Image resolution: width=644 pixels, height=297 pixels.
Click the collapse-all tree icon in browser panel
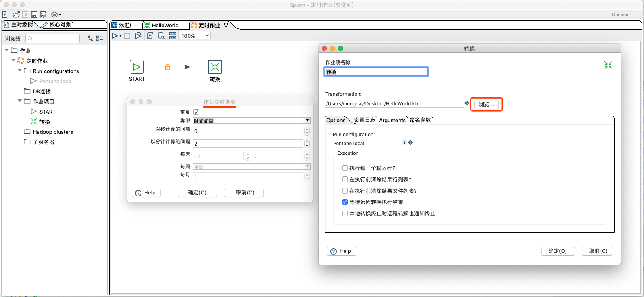point(100,38)
